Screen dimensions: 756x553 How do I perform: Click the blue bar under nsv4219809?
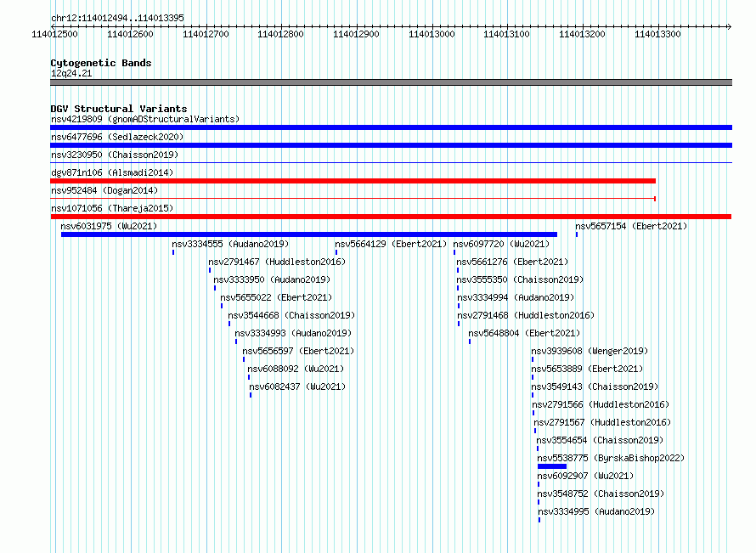pyautogui.click(x=391, y=127)
